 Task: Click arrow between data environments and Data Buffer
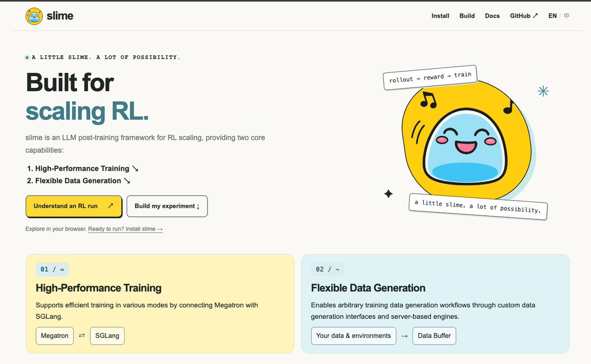point(404,336)
